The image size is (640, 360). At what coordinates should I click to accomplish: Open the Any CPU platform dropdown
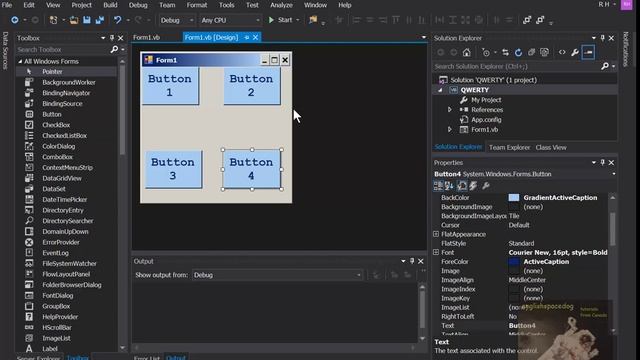coord(230,20)
